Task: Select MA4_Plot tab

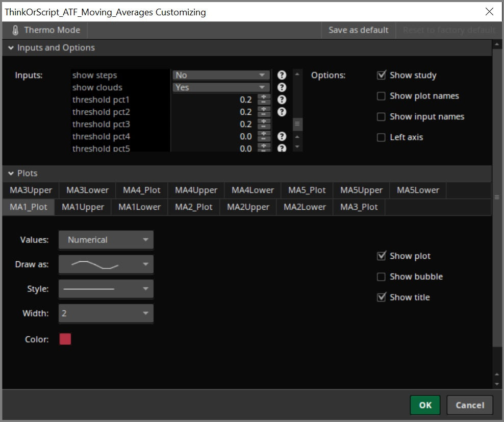Action: point(141,190)
